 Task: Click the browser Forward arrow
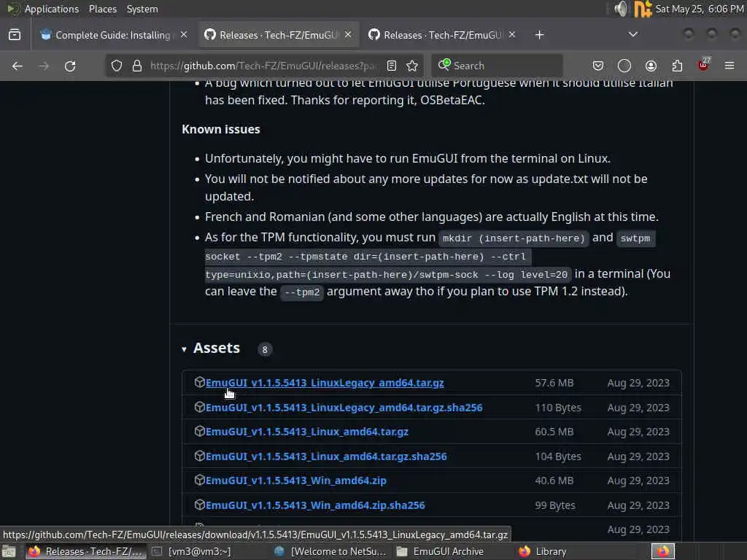click(x=44, y=66)
